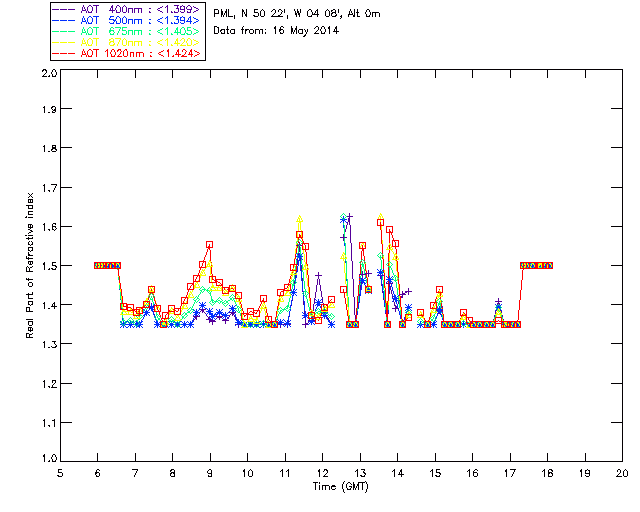Viewport: 640px width, 512px height.
Task: Click the y-axis tick label 1.1
Action: tap(49, 423)
